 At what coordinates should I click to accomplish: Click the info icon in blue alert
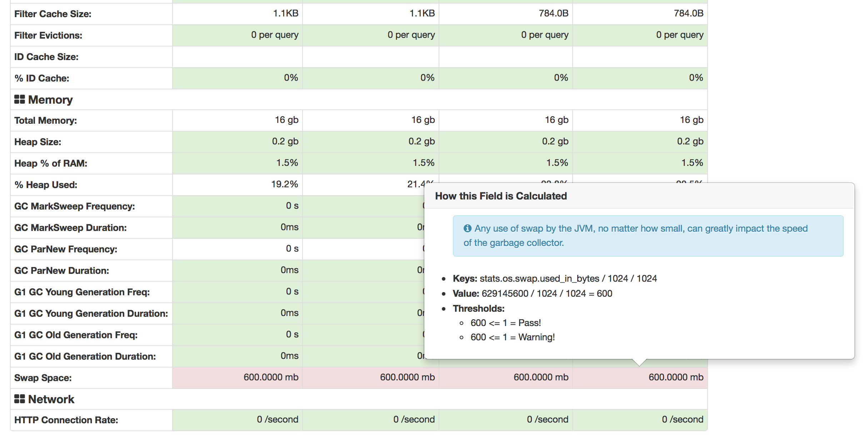click(467, 228)
